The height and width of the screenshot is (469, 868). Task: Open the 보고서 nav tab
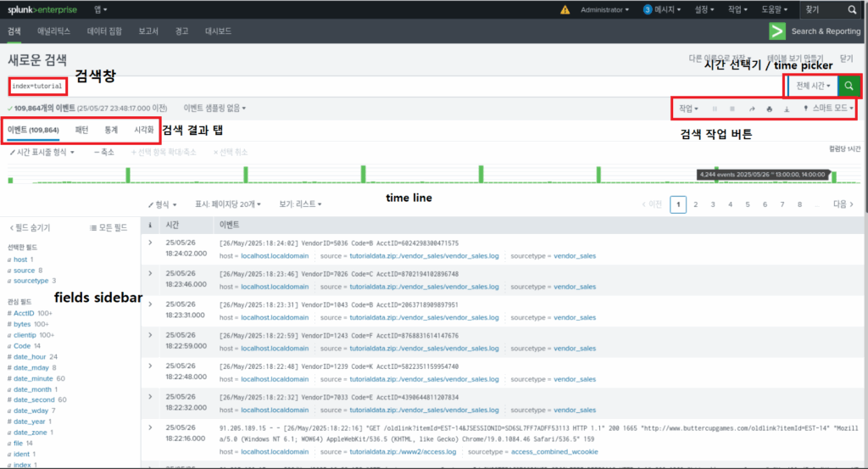(x=148, y=31)
